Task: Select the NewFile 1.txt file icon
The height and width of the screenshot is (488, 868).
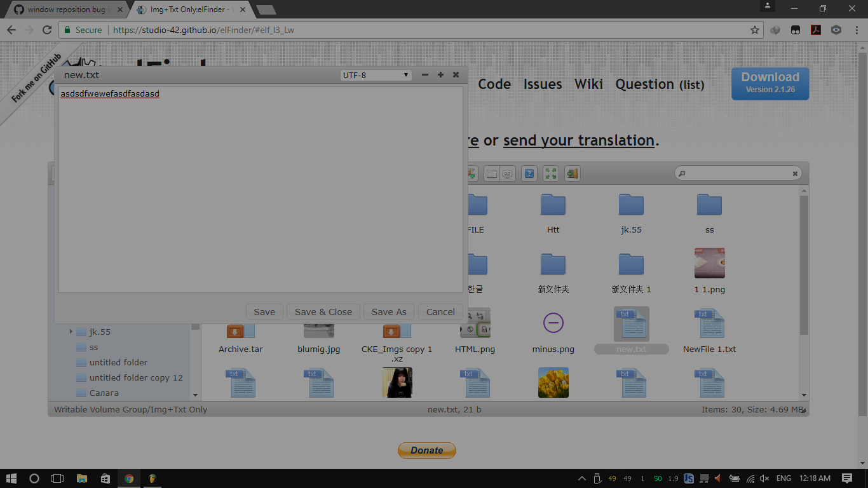Action: [709, 323]
